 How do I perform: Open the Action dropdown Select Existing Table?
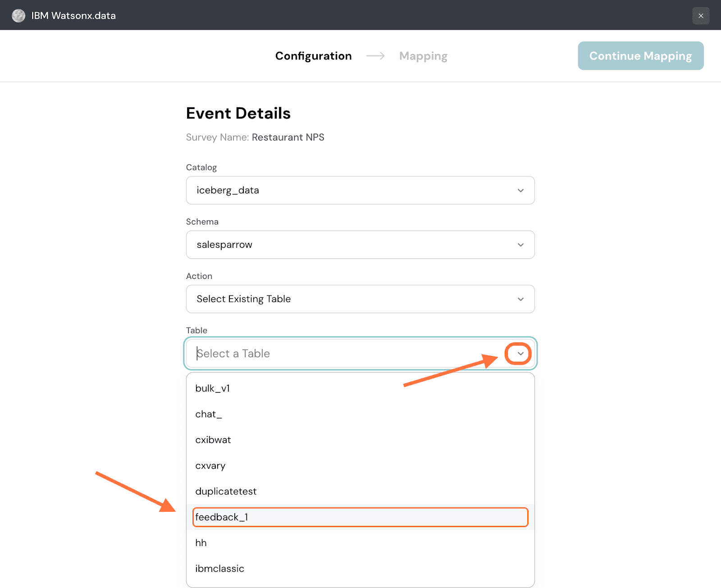coord(351,299)
